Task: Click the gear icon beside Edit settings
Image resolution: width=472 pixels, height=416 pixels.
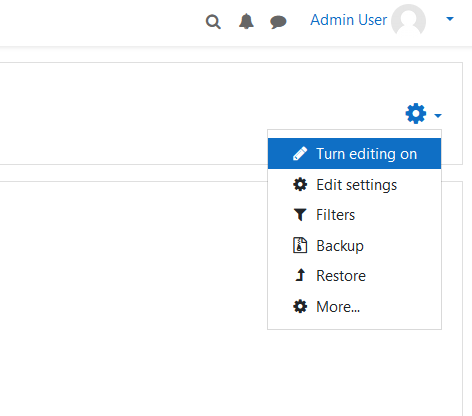Action: click(x=300, y=185)
